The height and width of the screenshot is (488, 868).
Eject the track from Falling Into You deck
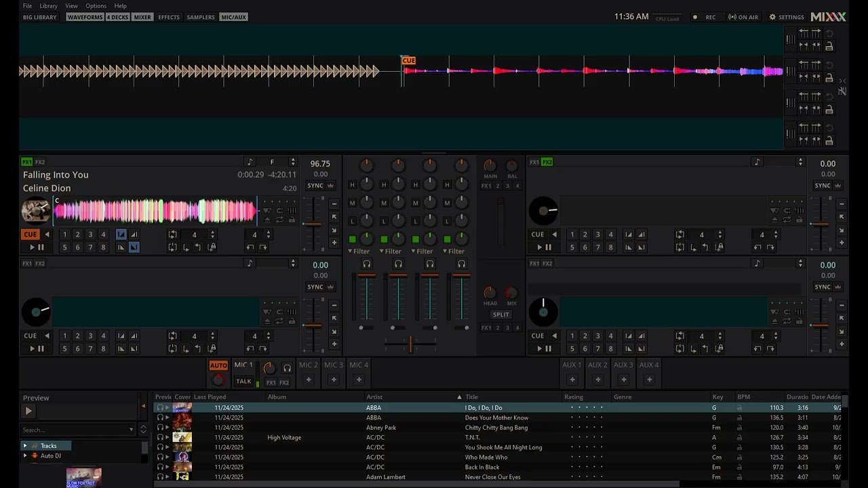pos(267,220)
